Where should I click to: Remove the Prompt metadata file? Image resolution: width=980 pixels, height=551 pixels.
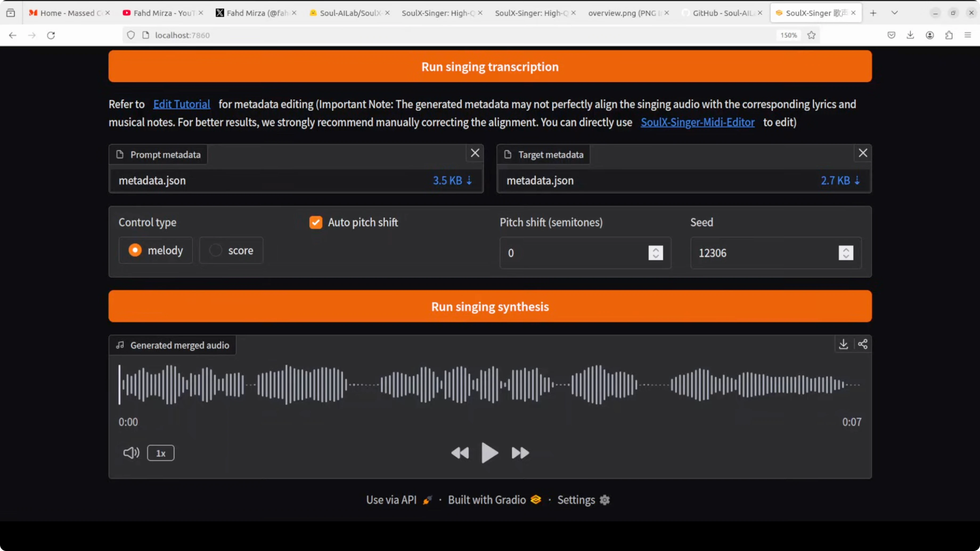pyautogui.click(x=475, y=153)
